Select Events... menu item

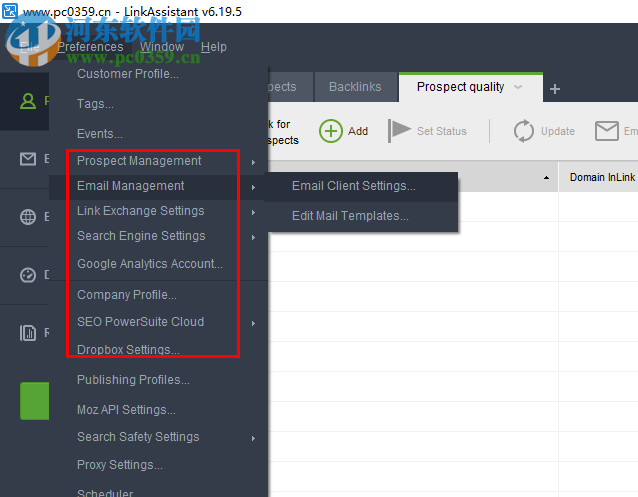click(x=100, y=134)
